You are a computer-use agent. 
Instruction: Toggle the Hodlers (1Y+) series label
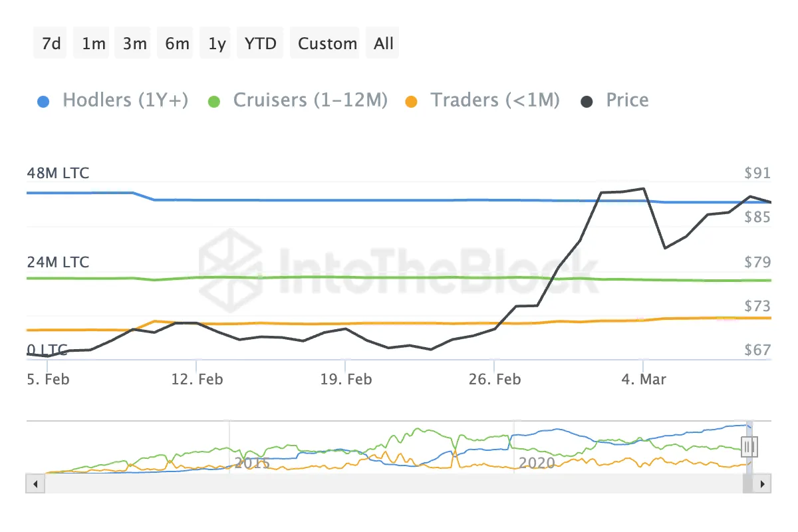tap(125, 100)
